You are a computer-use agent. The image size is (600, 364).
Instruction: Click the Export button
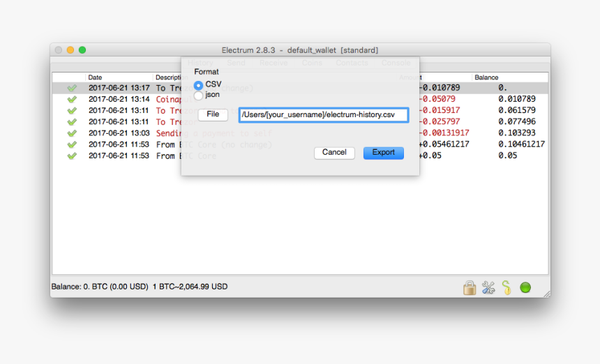click(384, 153)
